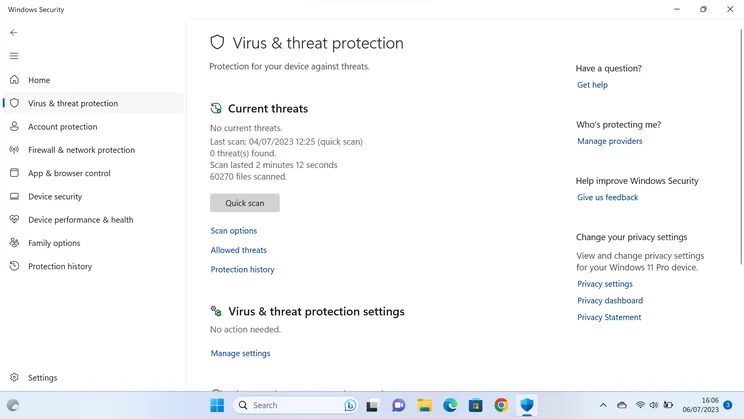Show hidden icons chevron in system tray
This screenshot has height=419, width=744.
[603, 405]
